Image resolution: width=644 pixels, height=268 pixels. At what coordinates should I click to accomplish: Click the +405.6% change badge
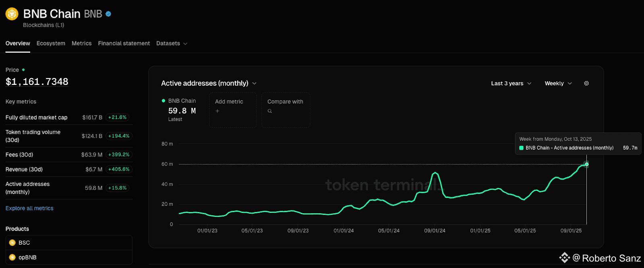[x=119, y=169]
